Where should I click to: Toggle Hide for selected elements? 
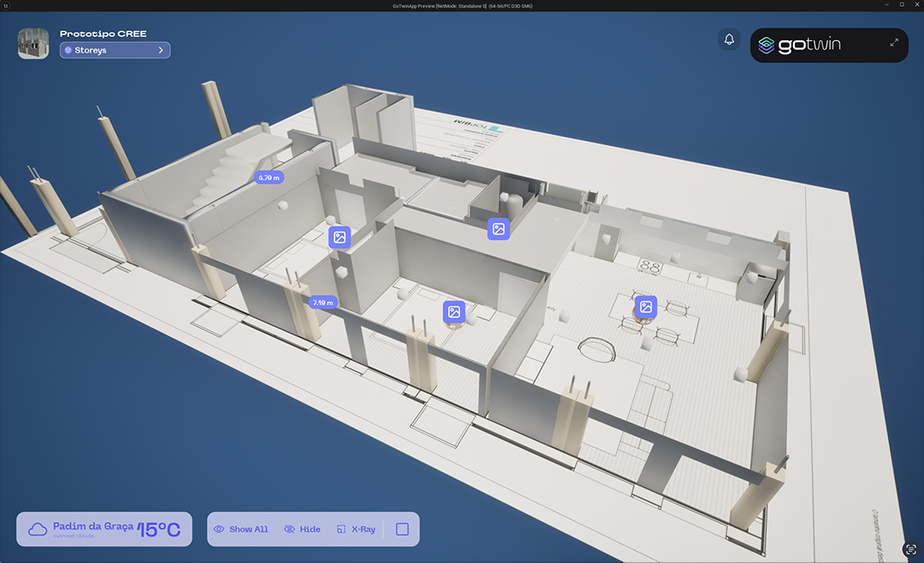point(302,530)
